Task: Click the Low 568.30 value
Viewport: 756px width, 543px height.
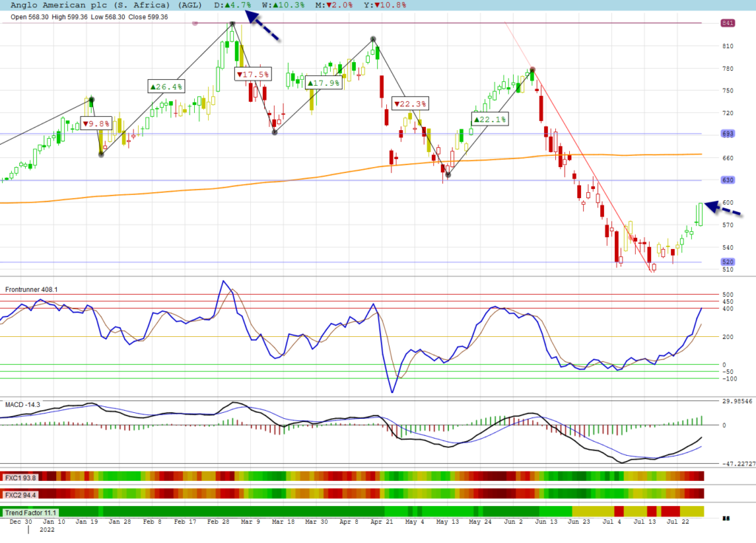Action: (x=108, y=17)
